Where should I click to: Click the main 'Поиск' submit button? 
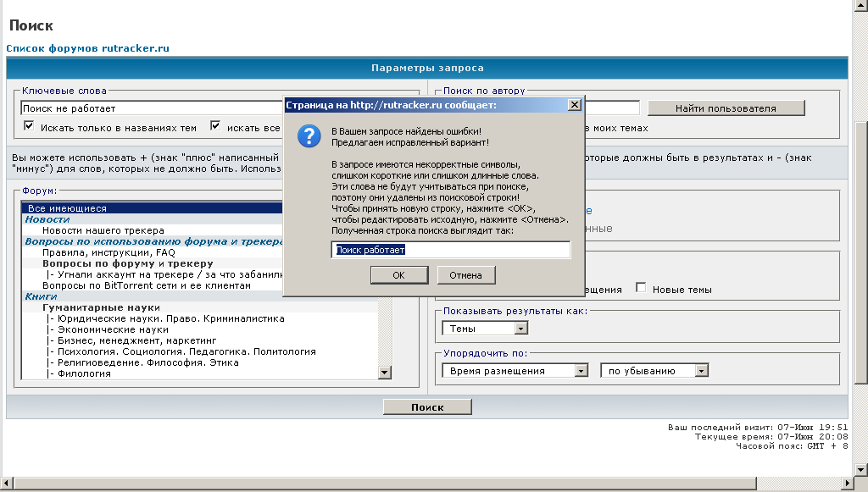coord(427,407)
